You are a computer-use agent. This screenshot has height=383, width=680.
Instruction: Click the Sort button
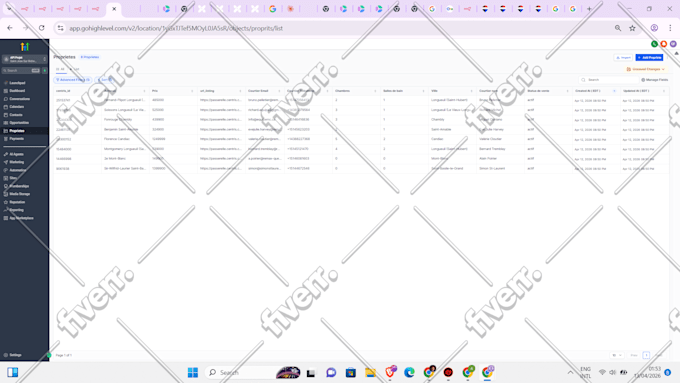point(105,80)
